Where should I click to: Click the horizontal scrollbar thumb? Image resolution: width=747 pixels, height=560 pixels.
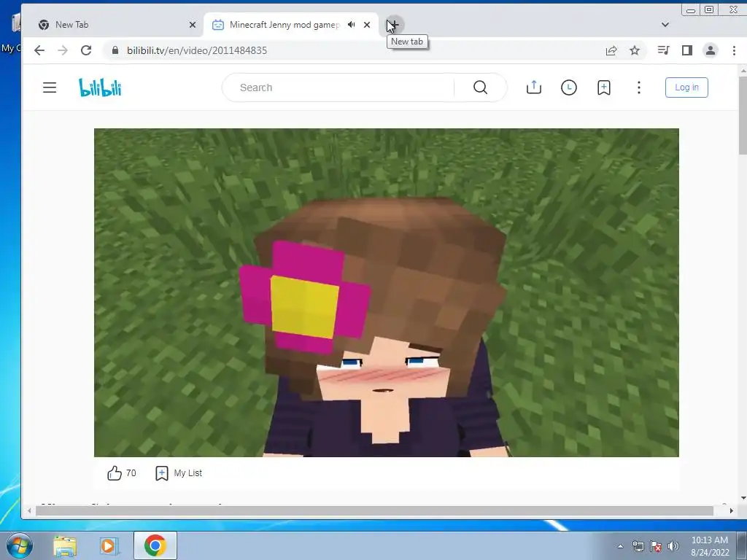pyautogui.click(x=374, y=511)
